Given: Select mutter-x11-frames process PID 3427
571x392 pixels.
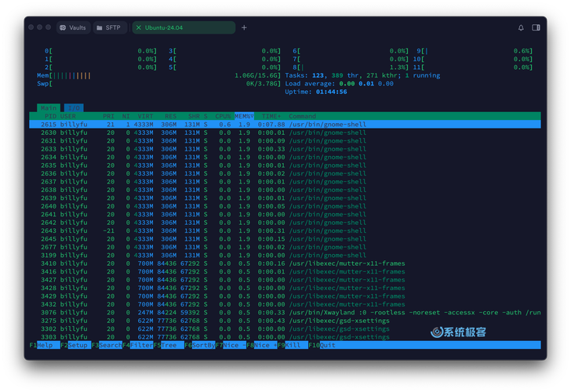Looking at the screenshot, I should point(285,280).
